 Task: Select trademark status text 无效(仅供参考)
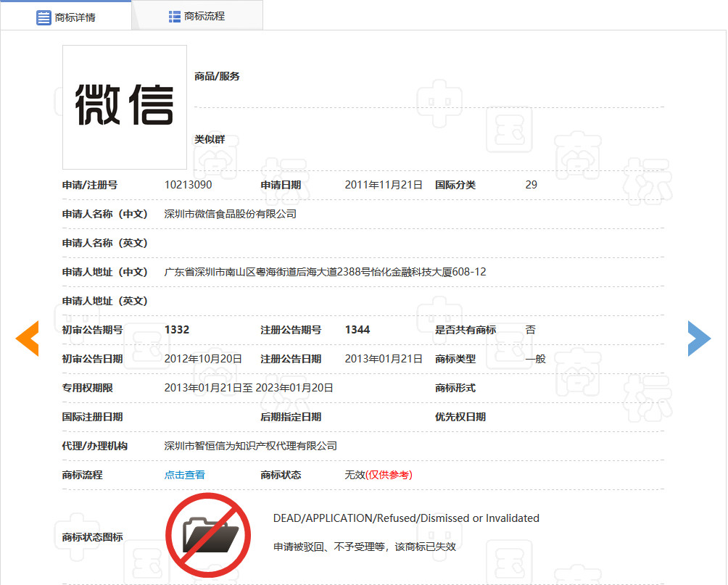(x=379, y=475)
